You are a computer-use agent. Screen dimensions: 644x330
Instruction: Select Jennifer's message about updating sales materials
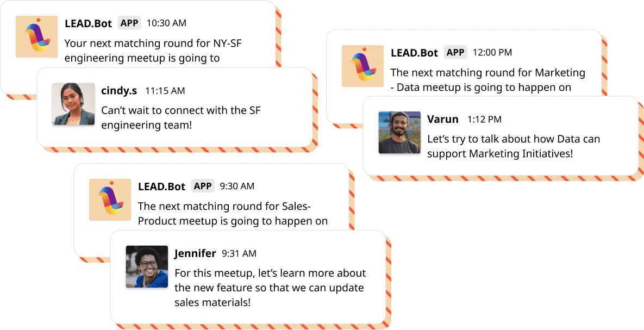coord(270,288)
